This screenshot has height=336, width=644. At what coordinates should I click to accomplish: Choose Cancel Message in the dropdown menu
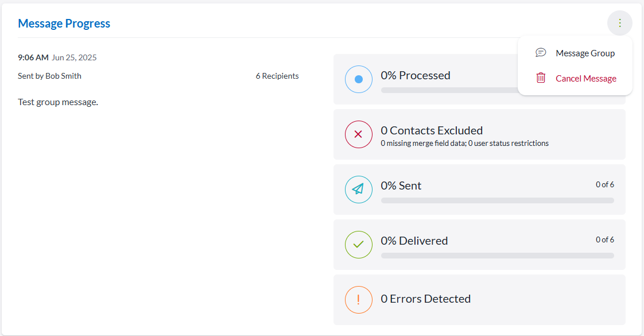(585, 79)
